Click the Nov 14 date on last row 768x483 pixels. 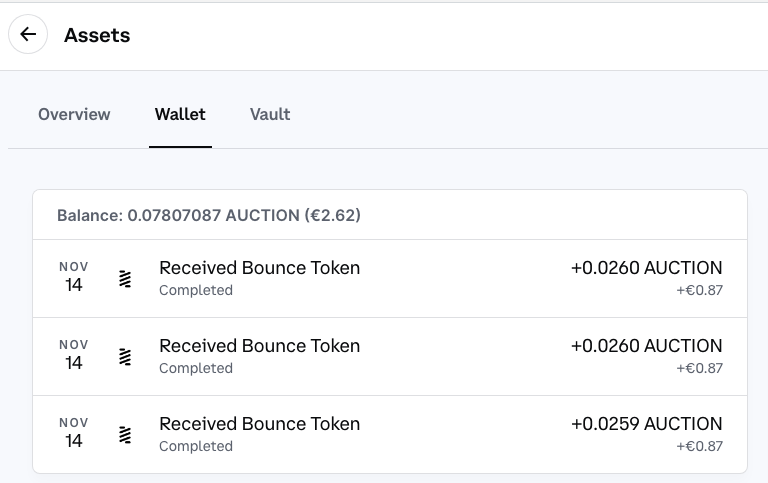pos(73,433)
